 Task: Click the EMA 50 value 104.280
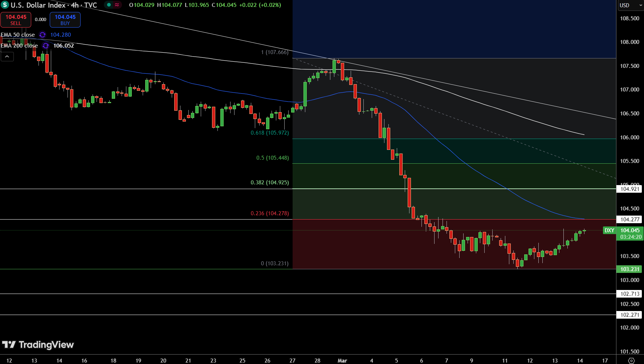pyautogui.click(x=61, y=35)
